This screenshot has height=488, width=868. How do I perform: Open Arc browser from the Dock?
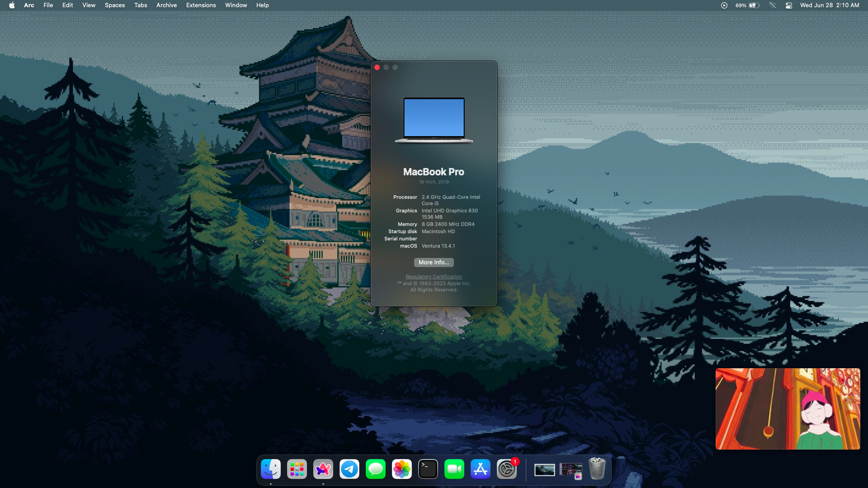[323, 469]
